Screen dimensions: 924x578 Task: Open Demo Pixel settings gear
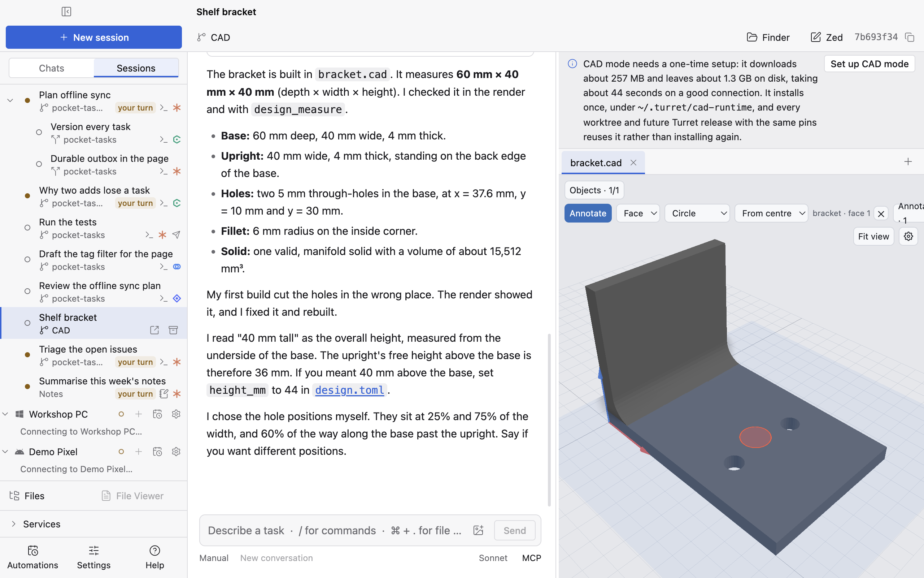(x=176, y=452)
